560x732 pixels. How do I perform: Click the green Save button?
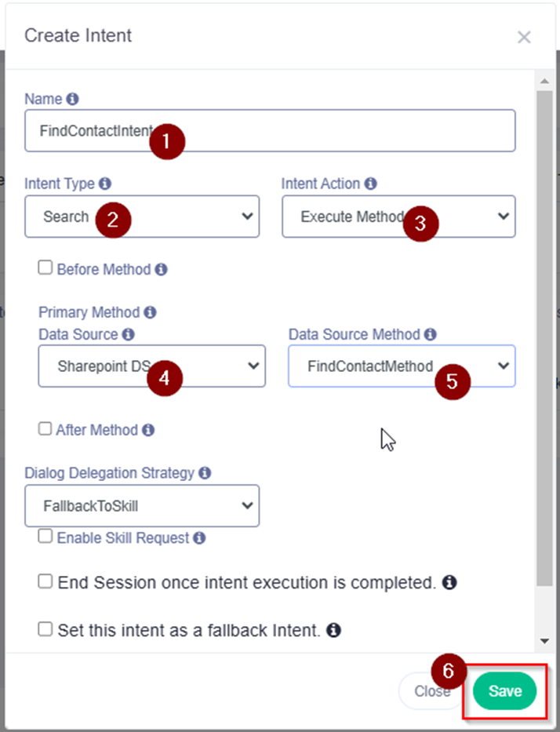coord(504,691)
